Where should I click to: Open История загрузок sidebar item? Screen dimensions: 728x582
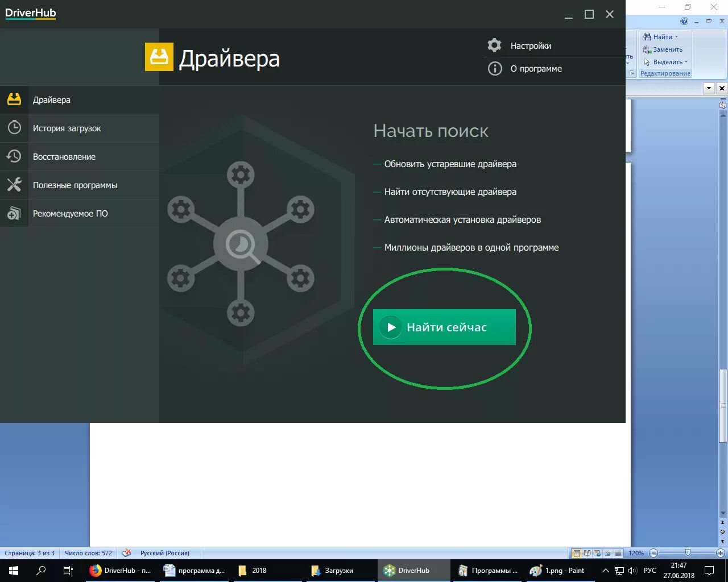(x=80, y=128)
